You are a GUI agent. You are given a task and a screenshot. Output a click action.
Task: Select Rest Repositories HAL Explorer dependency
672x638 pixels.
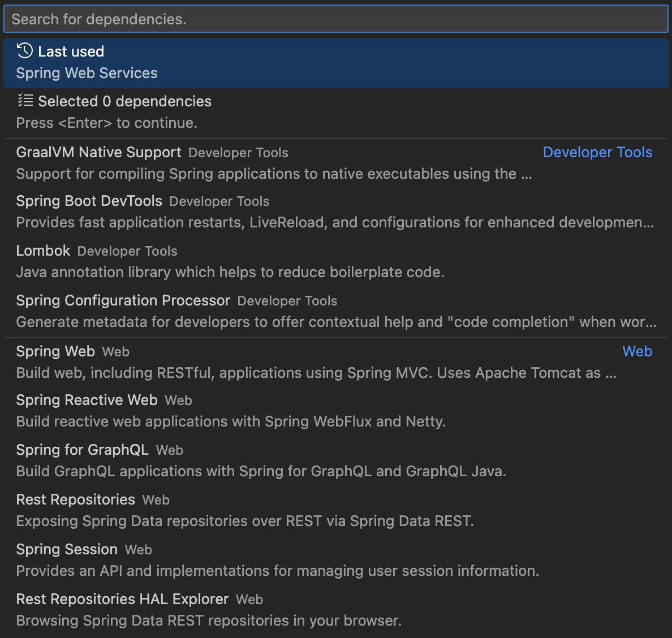tap(335, 610)
